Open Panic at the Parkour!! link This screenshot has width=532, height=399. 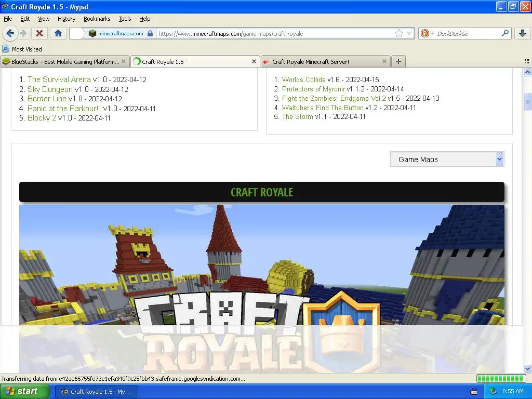pos(64,109)
